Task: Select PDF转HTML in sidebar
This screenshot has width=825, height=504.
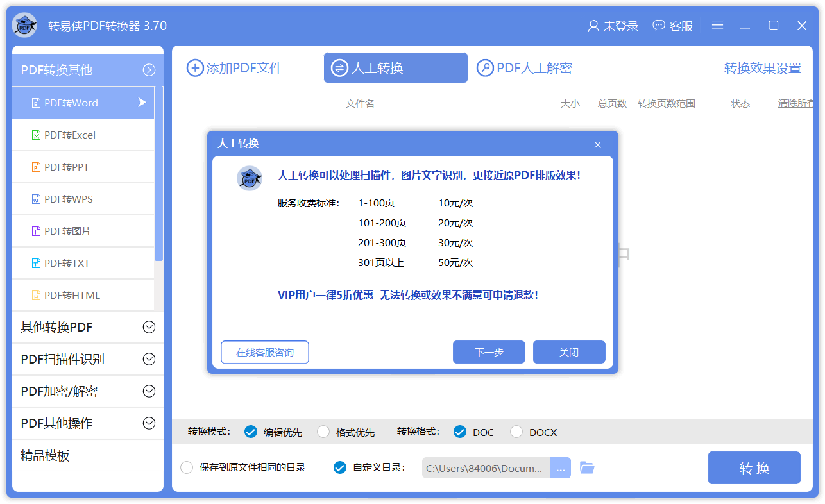Action: tap(83, 295)
